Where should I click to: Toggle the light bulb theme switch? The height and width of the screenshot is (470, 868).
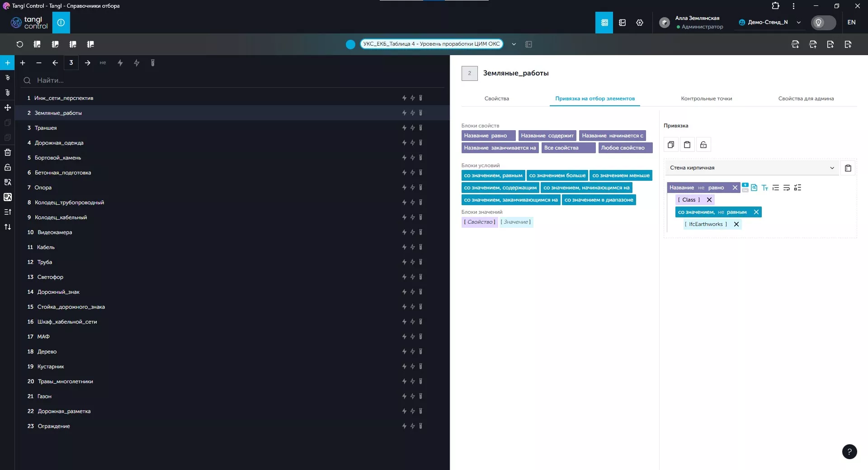[823, 23]
